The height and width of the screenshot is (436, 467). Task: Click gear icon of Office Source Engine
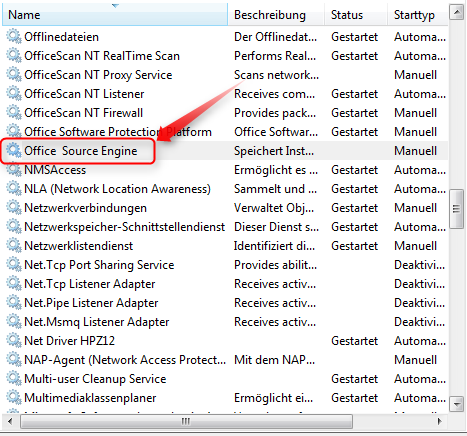[14, 150]
